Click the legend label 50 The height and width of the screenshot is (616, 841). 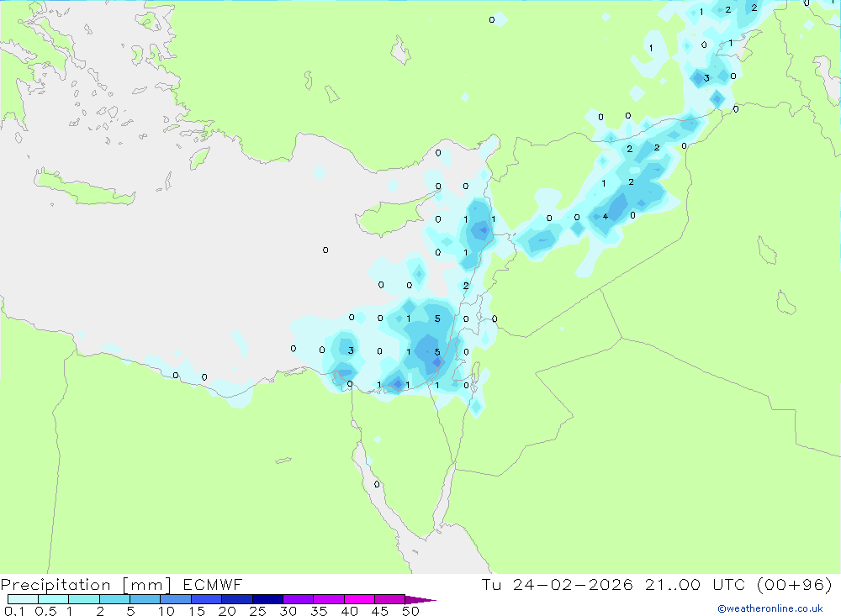pos(411,611)
